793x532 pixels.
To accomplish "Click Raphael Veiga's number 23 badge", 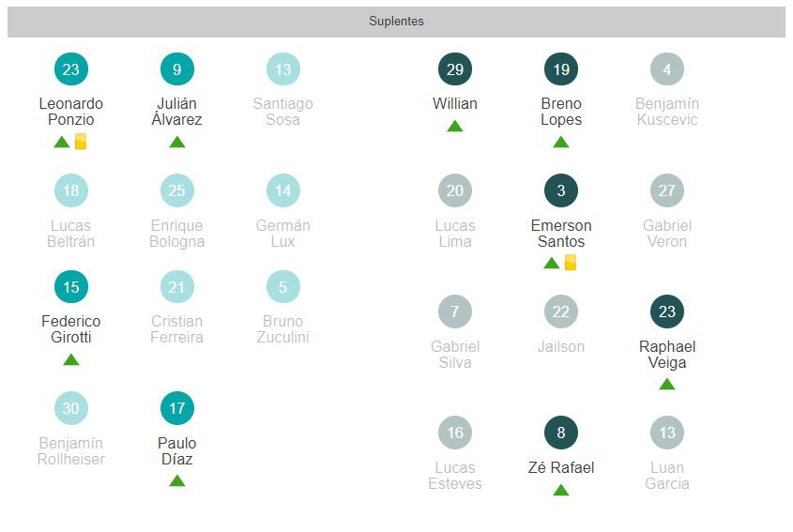I will click(667, 312).
